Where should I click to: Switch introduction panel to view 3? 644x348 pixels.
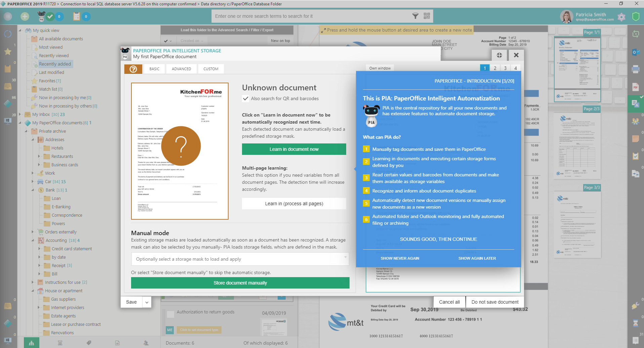(x=505, y=68)
